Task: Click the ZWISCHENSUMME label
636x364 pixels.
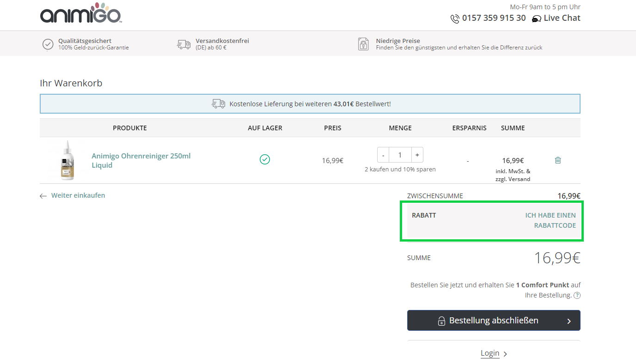Action: (435, 196)
